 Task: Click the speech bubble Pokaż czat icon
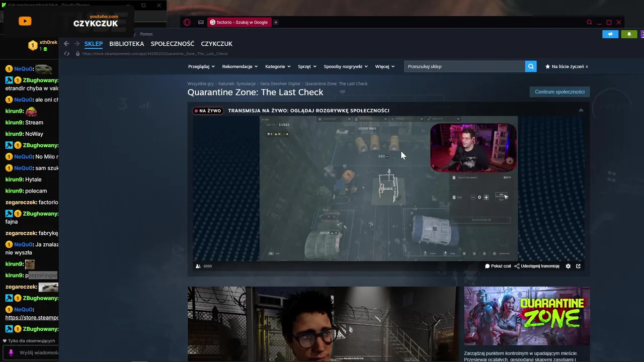tap(487, 266)
